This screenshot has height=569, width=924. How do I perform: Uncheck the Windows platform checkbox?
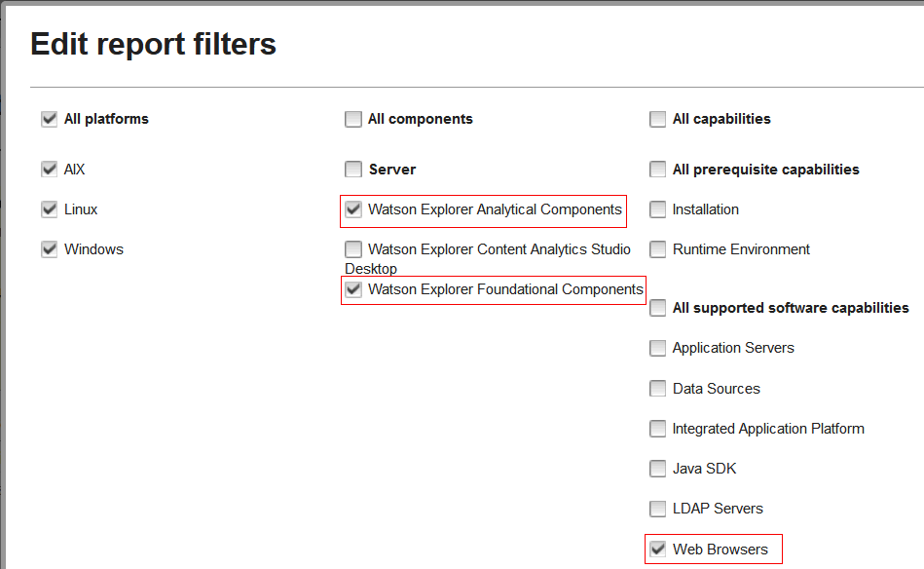50,249
